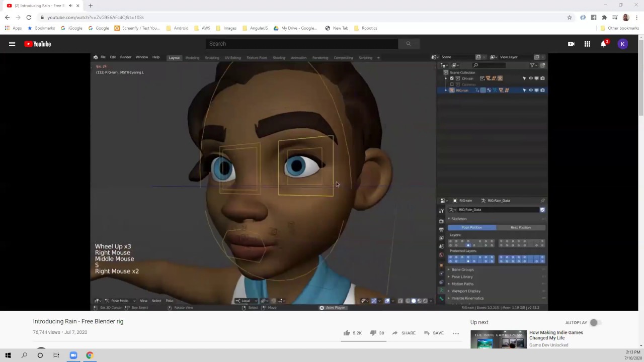Open the Screenfly bookmark
The width and height of the screenshot is (644, 362).
[x=137, y=28]
